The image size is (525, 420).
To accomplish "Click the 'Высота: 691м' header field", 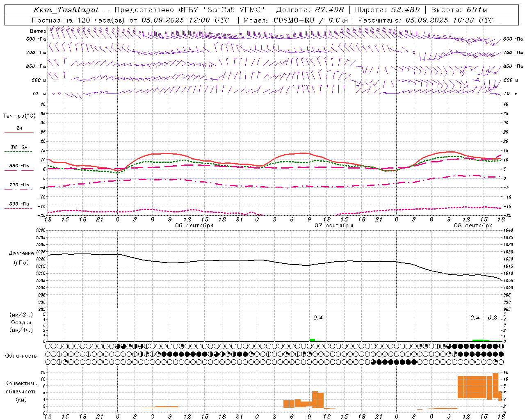I will coord(459,10).
